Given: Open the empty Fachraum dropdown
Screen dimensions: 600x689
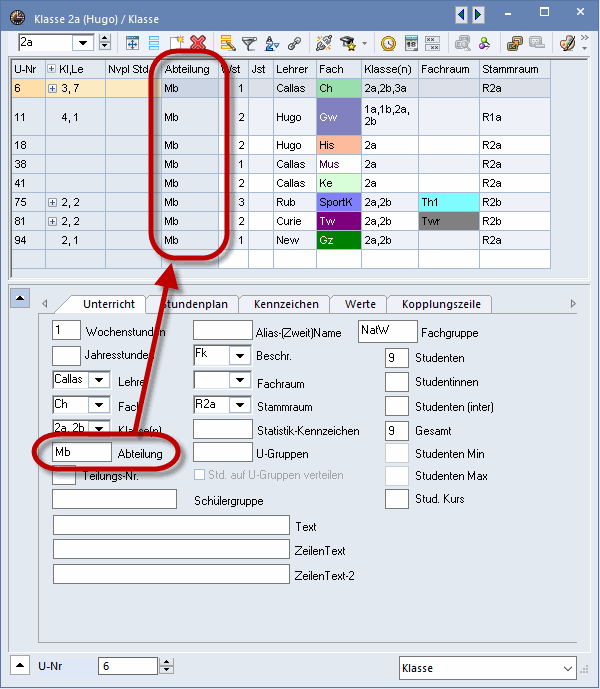Looking at the screenshot, I should (240, 380).
